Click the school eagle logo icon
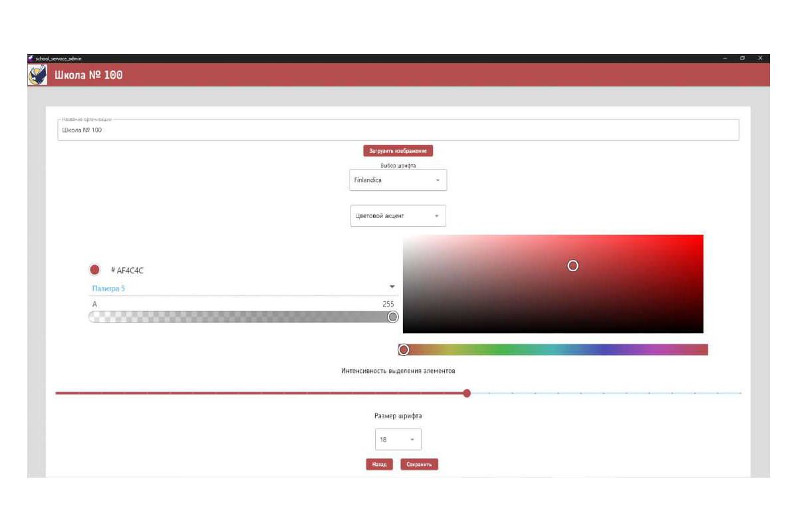798x532 pixels. coord(37,74)
